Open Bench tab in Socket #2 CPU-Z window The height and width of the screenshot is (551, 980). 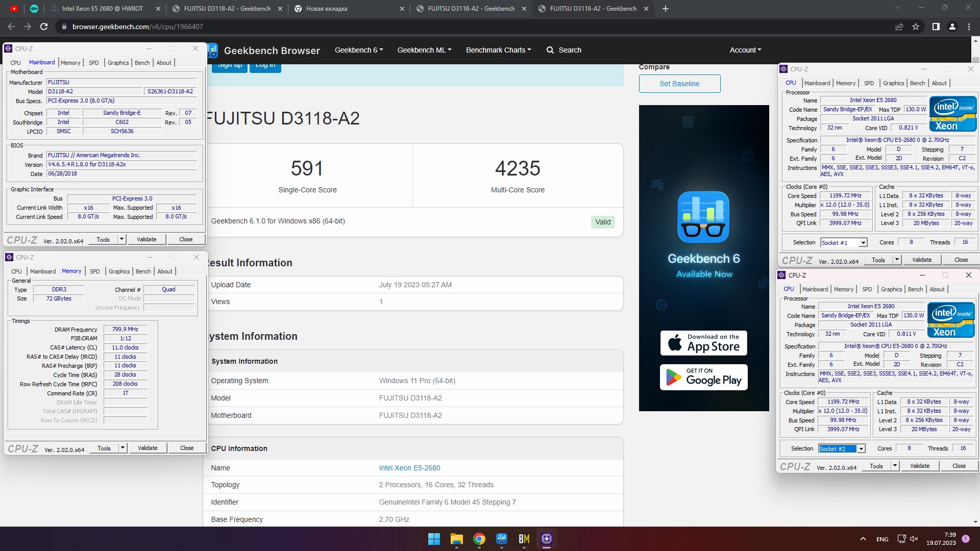pyautogui.click(x=915, y=289)
